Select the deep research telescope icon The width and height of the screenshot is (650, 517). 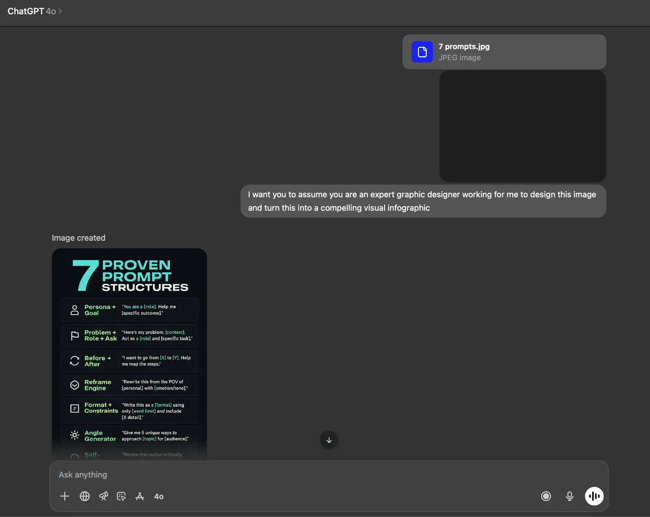(x=103, y=496)
